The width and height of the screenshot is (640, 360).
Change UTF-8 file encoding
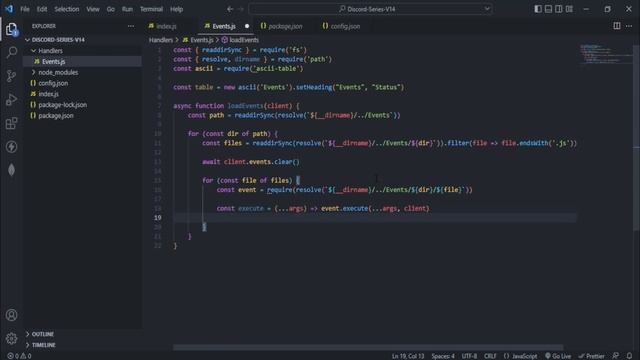[x=469, y=356]
